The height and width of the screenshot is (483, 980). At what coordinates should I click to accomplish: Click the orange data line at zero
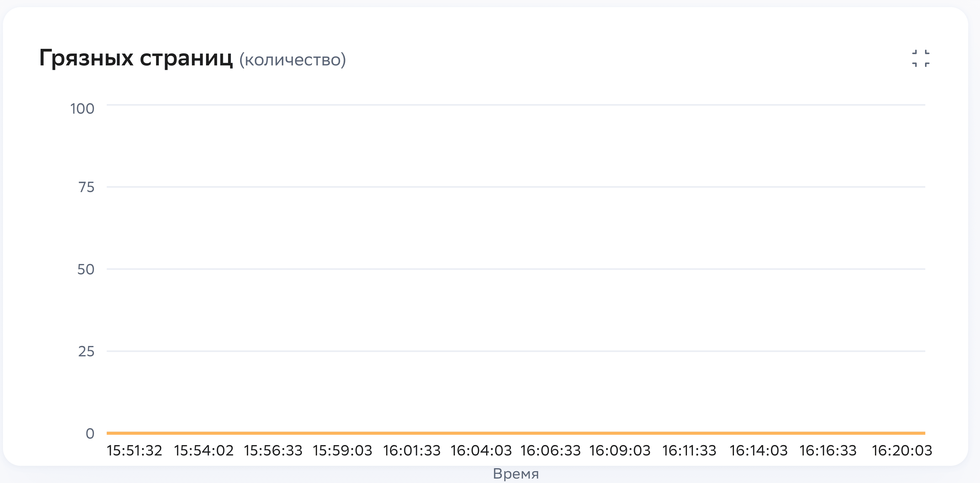515,433
